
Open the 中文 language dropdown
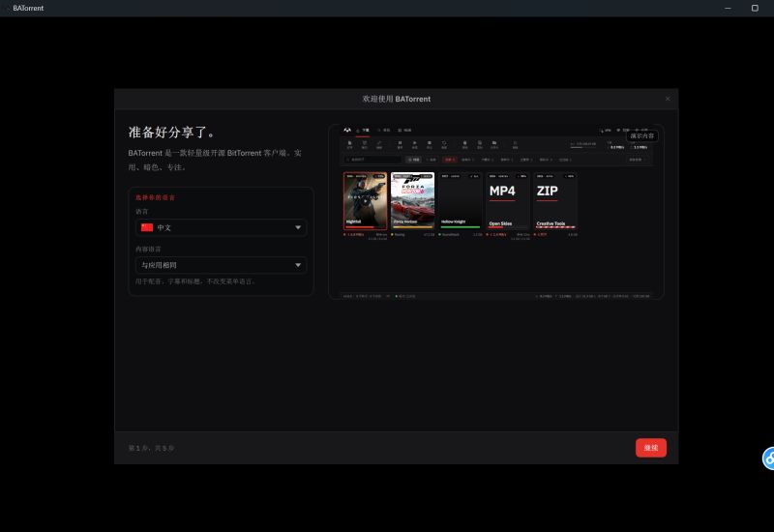pyautogui.click(x=222, y=227)
